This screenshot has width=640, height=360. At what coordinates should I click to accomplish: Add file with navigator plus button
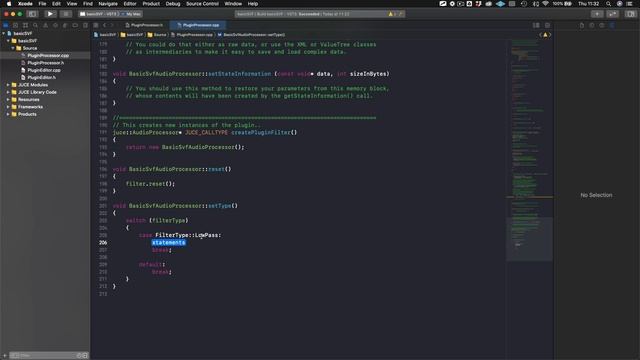[5, 356]
